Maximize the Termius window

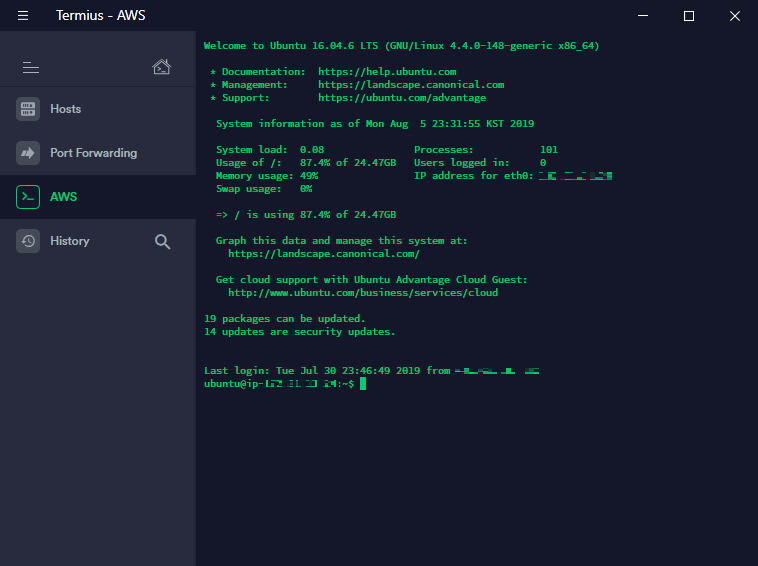(x=689, y=15)
